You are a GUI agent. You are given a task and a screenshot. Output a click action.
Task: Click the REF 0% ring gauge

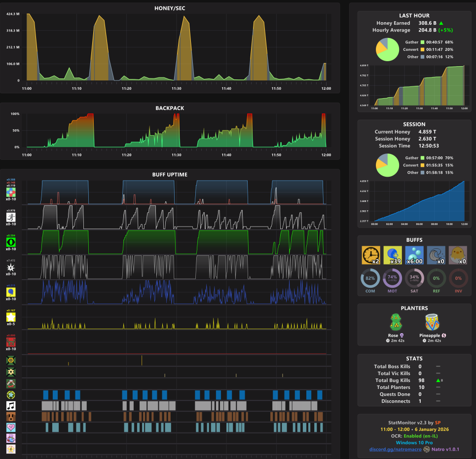pyautogui.click(x=436, y=278)
